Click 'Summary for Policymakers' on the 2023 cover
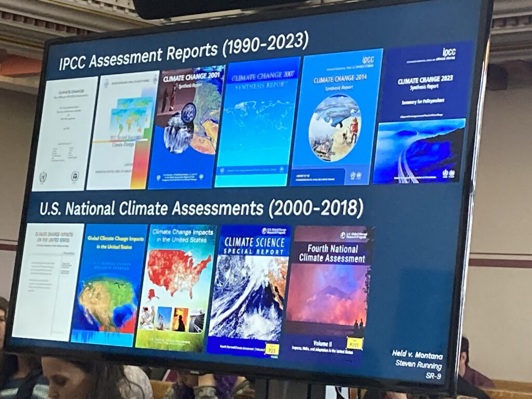The width and height of the screenshot is (532, 399). (423, 101)
